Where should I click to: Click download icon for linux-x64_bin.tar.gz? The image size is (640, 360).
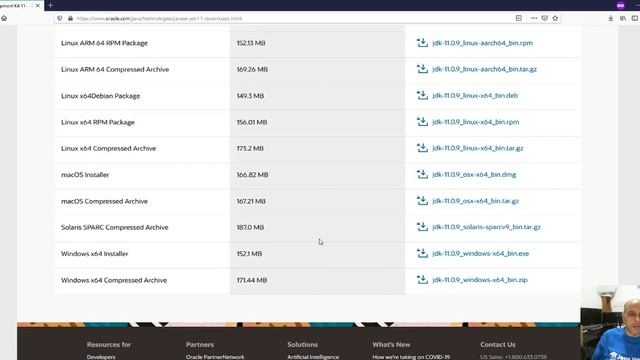[x=422, y=148]
